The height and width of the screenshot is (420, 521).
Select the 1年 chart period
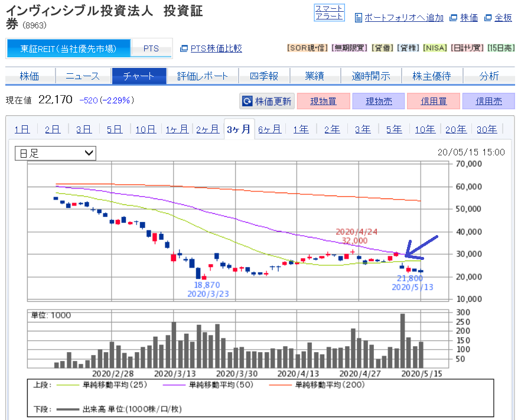click(301, 129)
